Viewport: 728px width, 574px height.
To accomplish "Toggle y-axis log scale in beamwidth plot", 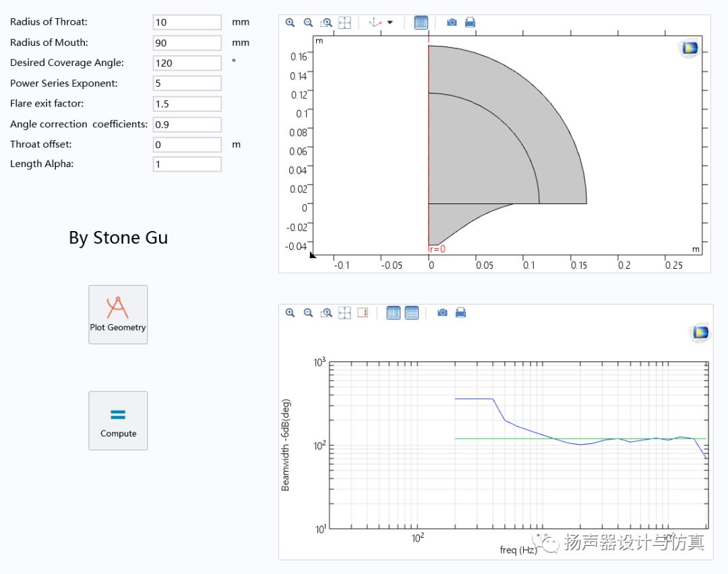I will [x=411, y=313].
